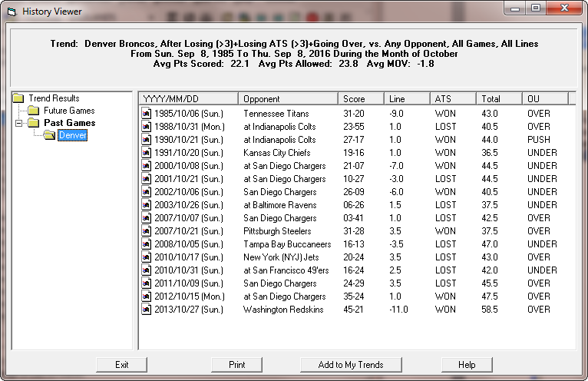
Task: Click the game icon for 2010/10/31 row
Action: 147,270
